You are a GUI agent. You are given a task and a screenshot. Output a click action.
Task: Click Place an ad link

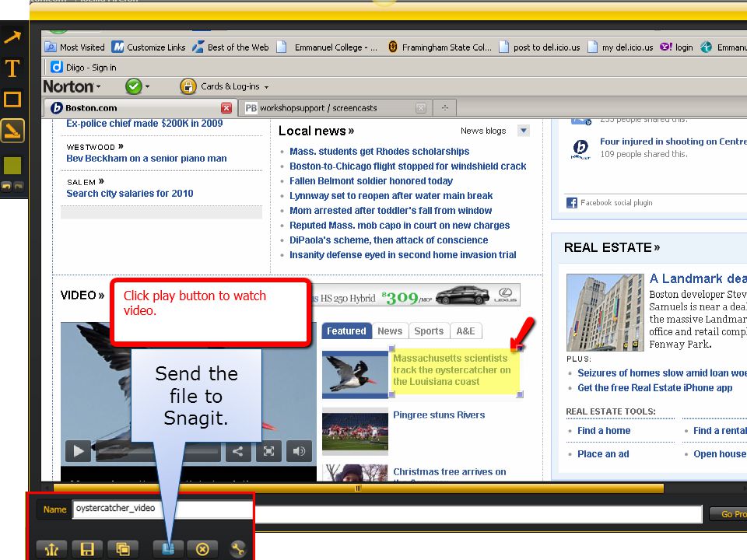[603, 453]
